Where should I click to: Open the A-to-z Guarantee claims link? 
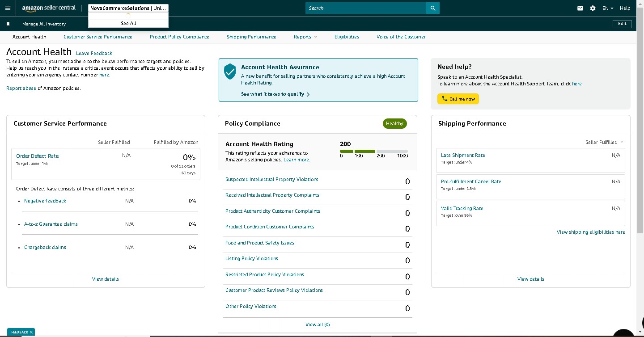(x=51, y=224)
